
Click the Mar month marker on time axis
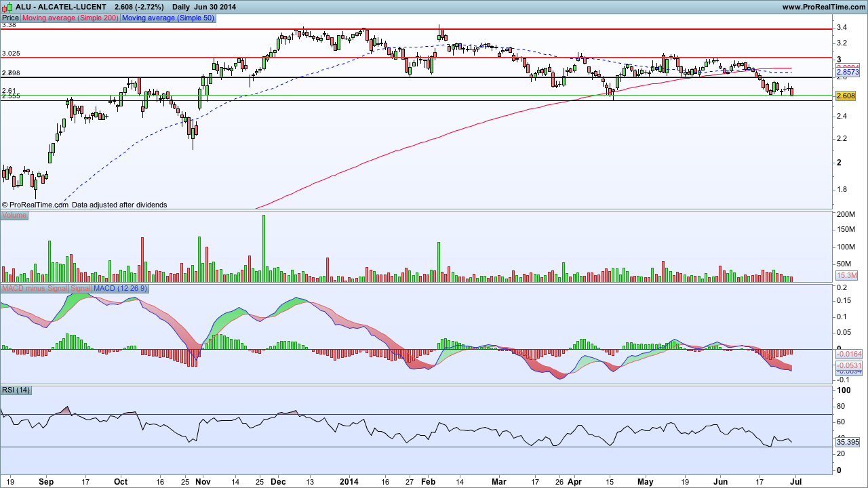[x=499, y=482]
